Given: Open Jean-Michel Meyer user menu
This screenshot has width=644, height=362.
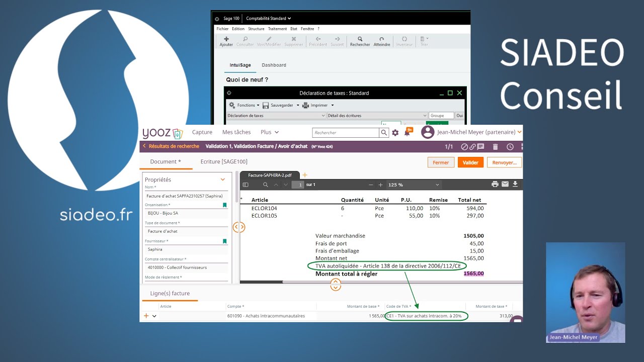Looking at the screenshot, I should tap(479, 132).
